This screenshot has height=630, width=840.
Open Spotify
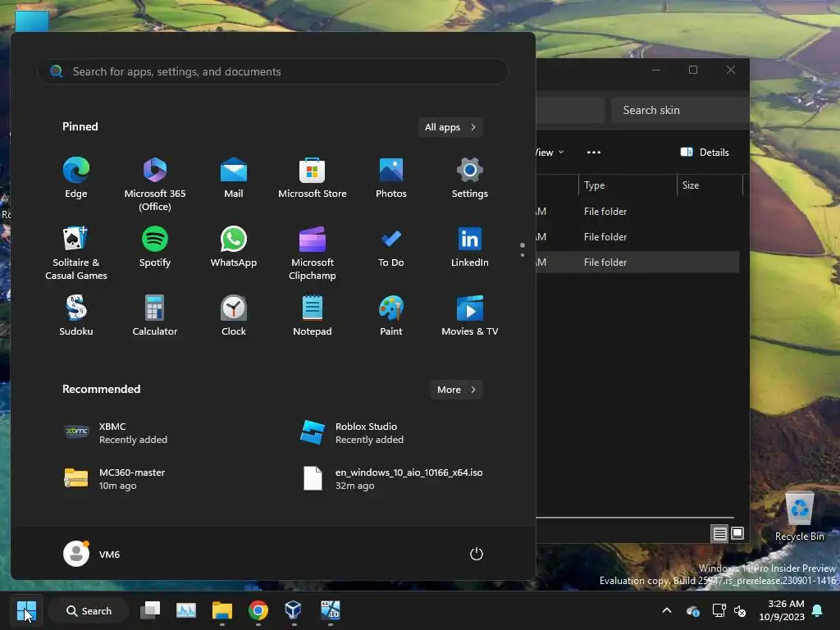coord(155,247)
